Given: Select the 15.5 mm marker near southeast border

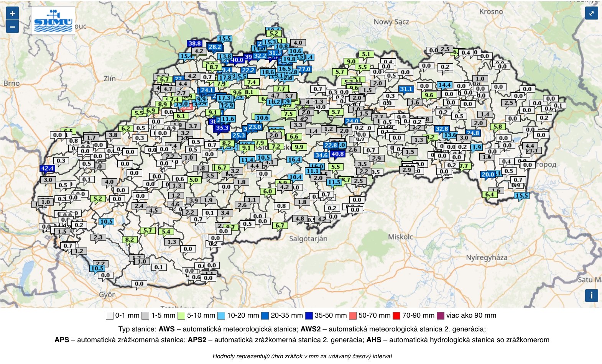Looking at the screenshot, I should point(522,195).
